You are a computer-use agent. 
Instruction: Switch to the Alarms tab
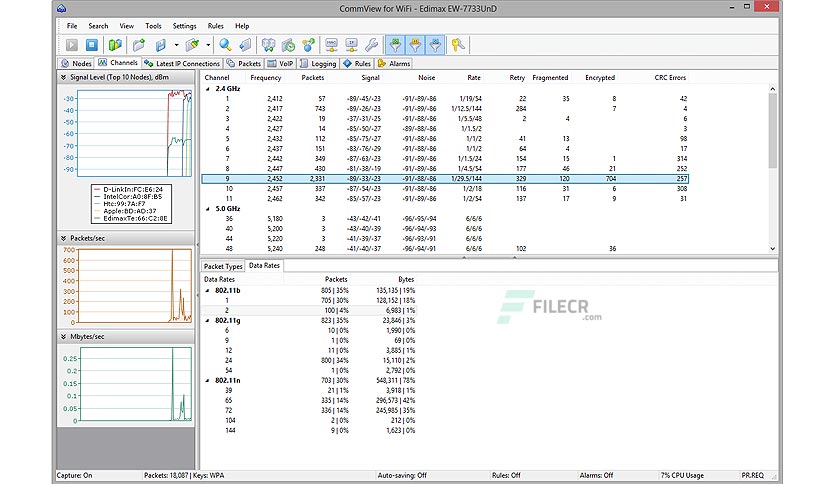(x=394, y=63)
